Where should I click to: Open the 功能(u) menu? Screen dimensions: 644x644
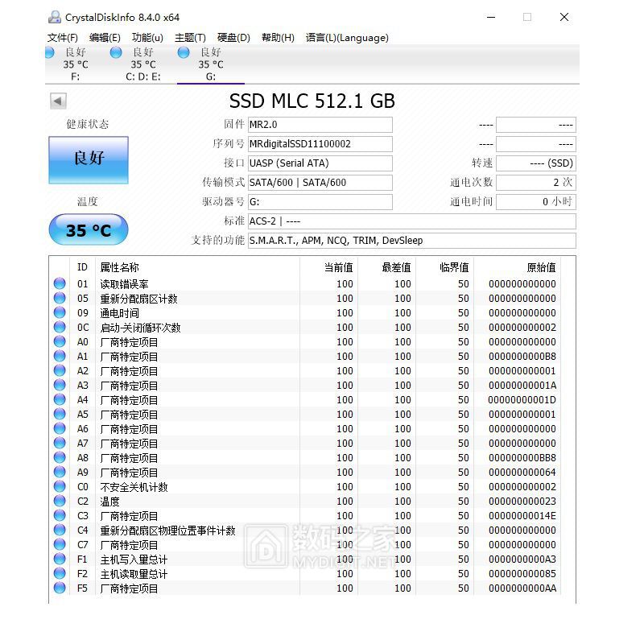(147, 38)
